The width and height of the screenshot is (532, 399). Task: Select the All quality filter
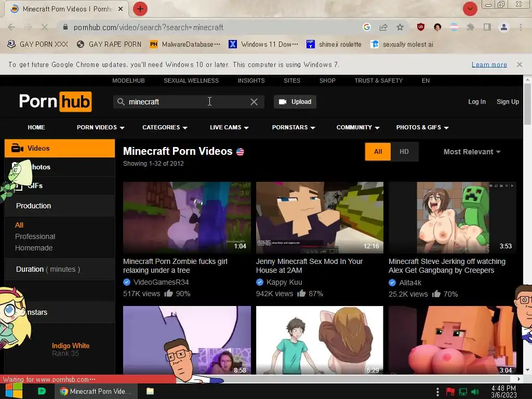[x=378, y=152]
